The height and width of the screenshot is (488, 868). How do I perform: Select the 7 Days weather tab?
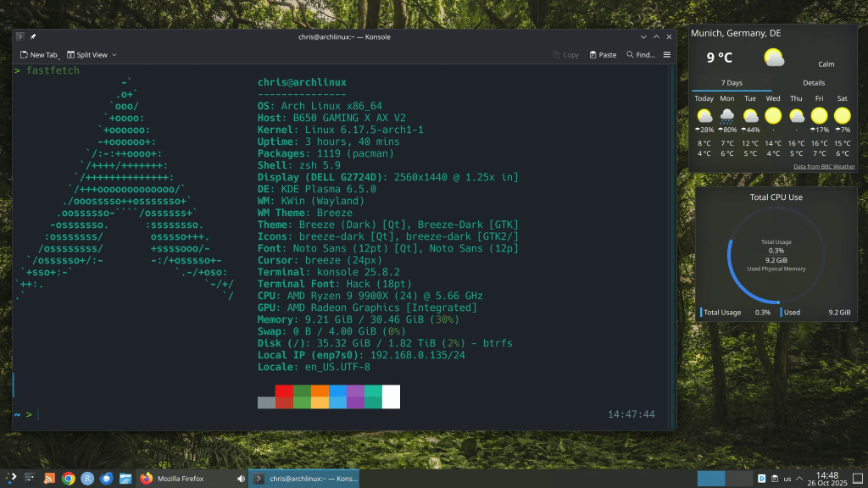[732, 83]
